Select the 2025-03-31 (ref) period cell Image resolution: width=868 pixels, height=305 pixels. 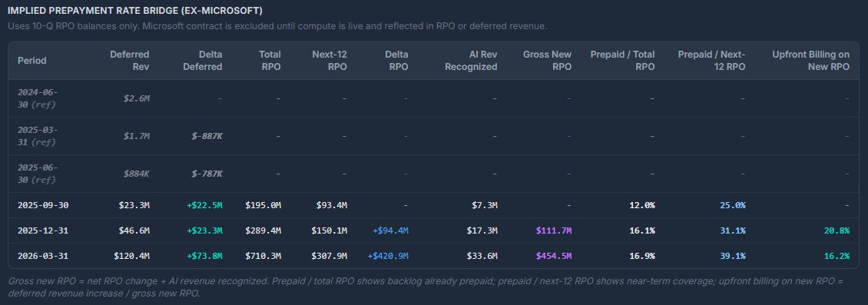pos(38,136)
